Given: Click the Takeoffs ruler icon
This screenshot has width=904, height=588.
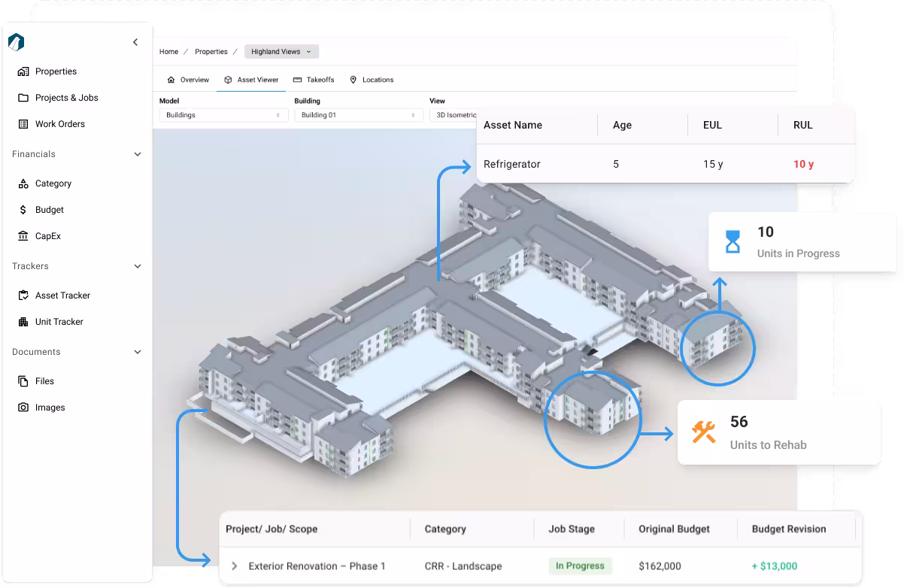Looking at the screenshot, I should [297, 80].
